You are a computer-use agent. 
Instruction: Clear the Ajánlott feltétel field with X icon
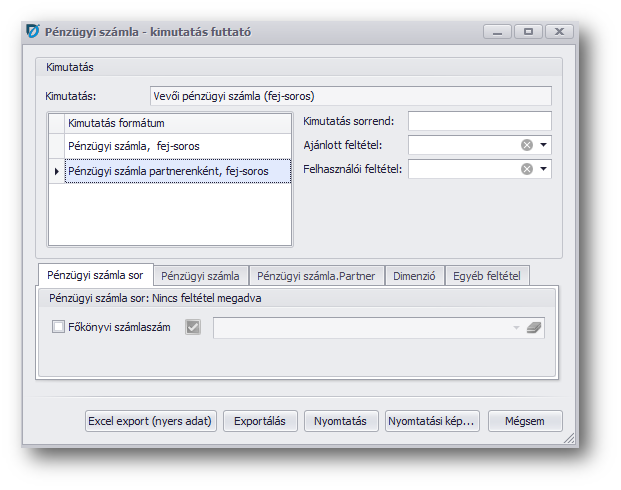[x=527, y=145]
